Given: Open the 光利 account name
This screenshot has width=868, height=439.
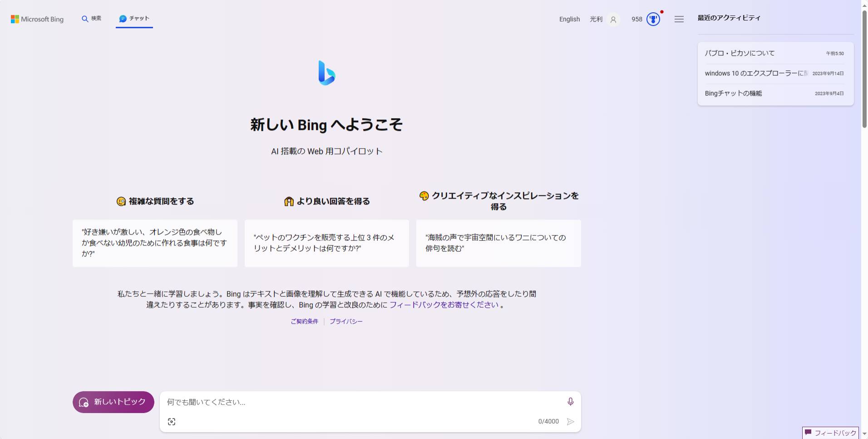Looking at the screenshot, I should (596, 19).
